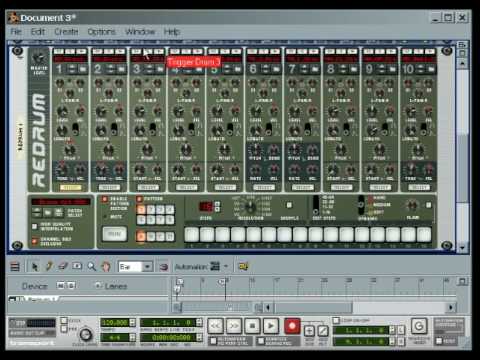Open the File menu
The width and height of the screenshot is (480, 360).
tap(16, 32)
